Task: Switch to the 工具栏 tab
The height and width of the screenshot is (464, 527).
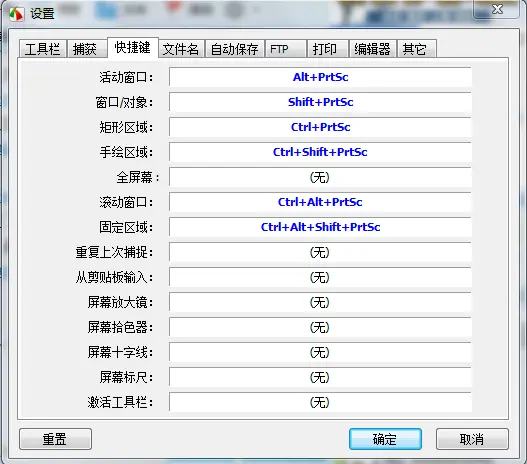Action: click(43, 49)
